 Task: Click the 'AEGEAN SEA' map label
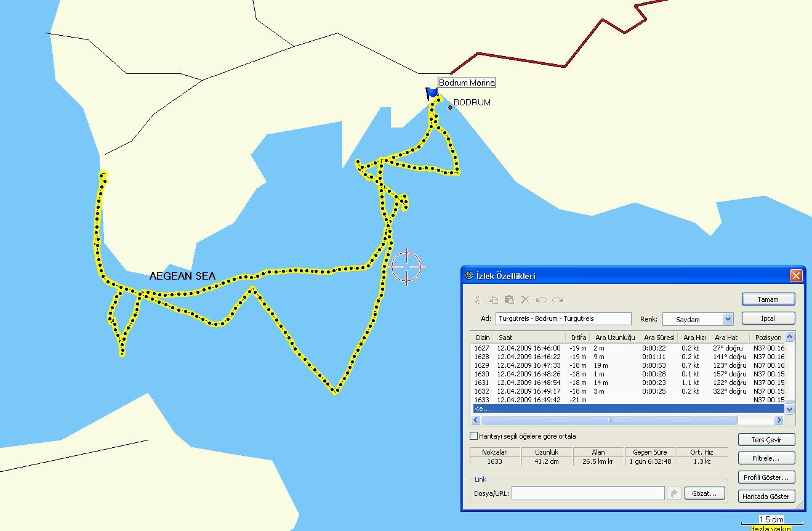183,276
